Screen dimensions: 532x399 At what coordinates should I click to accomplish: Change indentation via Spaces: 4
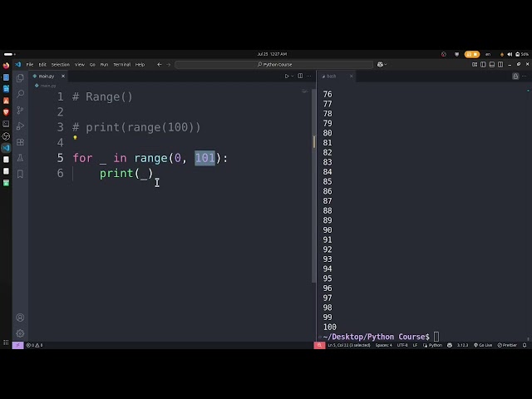(384, 345)
